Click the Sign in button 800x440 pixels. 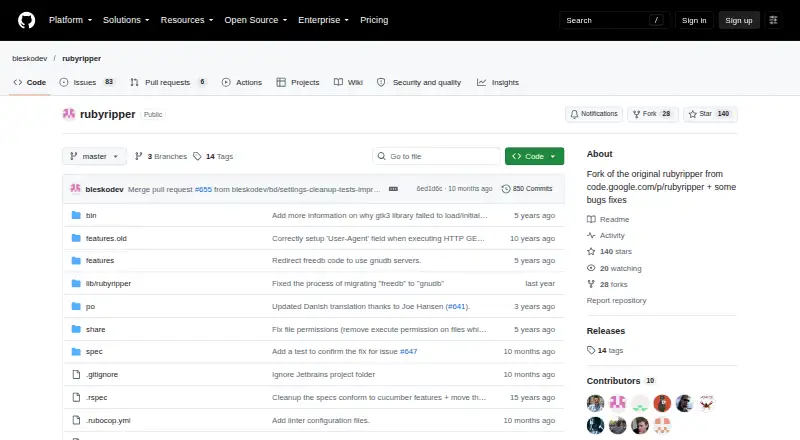click(694, 20)
